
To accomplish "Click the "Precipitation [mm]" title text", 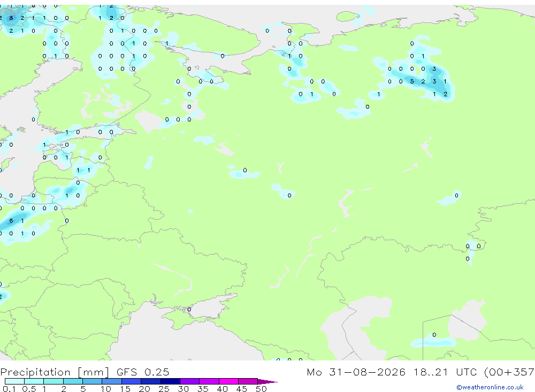I will tap(55, 372).
